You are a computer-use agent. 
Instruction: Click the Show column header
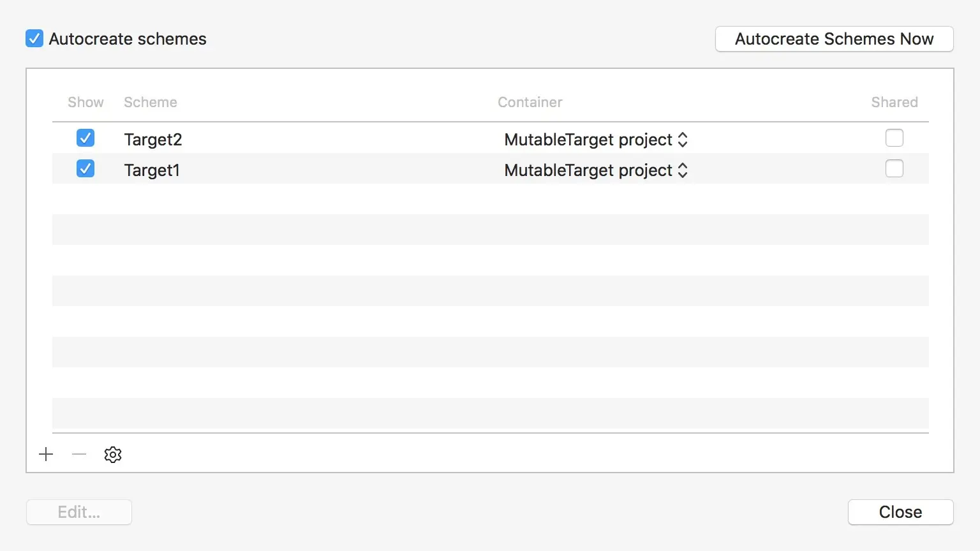(x=85, y=102)
